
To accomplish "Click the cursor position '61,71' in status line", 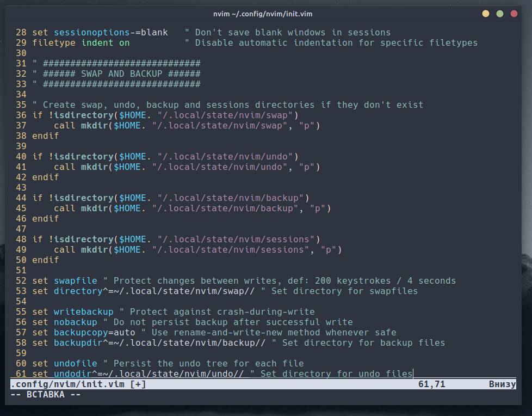I will point(431,384).
